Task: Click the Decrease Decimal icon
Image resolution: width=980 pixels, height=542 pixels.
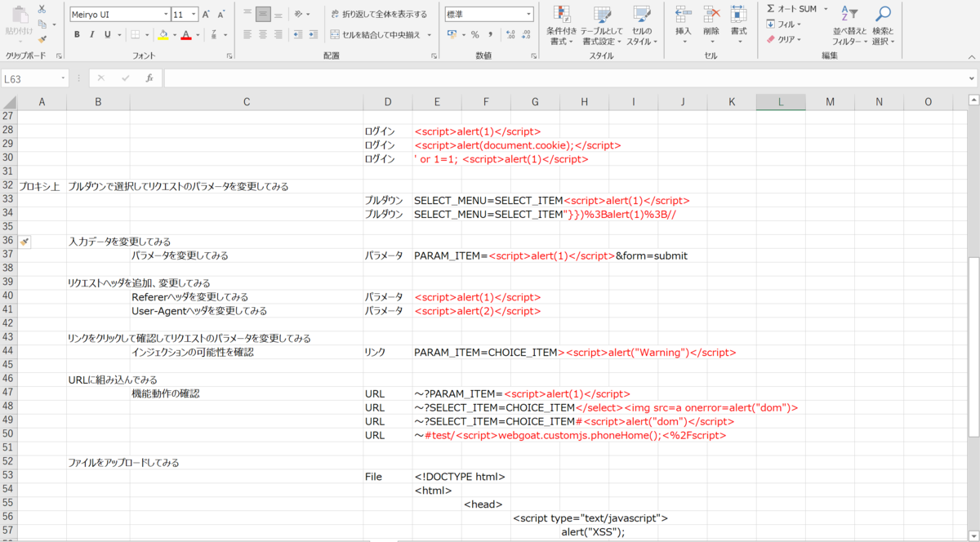Action: click(x=527, y=34)
